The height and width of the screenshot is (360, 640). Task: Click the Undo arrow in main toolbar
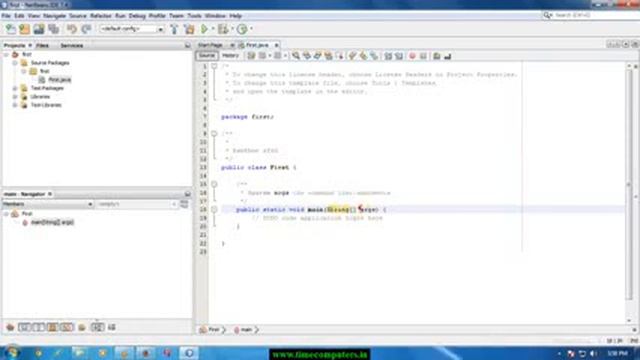(x=72, y=29)
